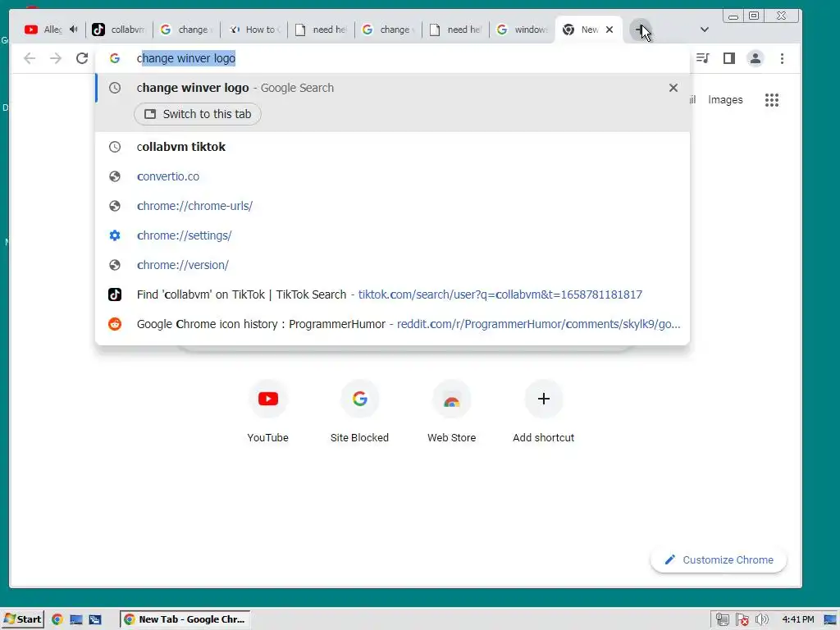Click the Add shortcut plus tile
Image resolution: width=840 pixels, height=630 pixels.
[543, 412]
